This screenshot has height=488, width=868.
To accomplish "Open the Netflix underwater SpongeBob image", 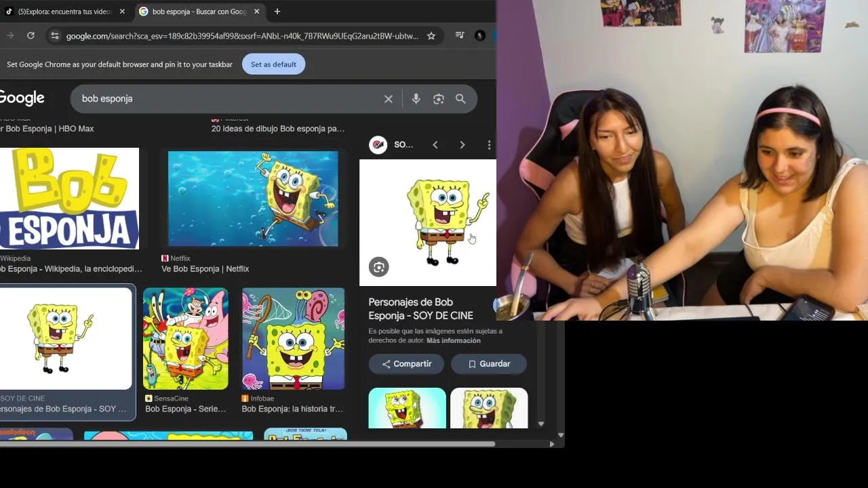I will tap(253, 199).
